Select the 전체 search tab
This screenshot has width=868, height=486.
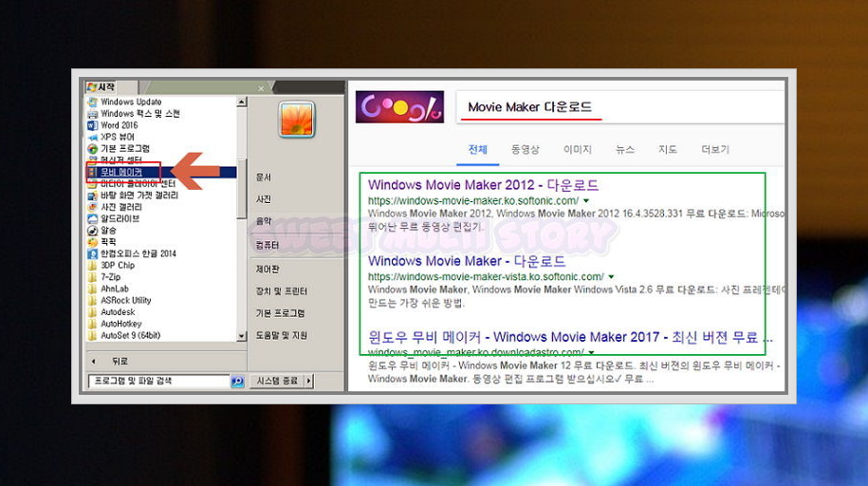pos(478,150)
